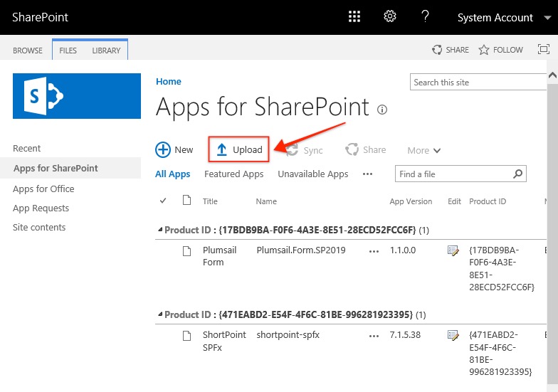Viewport: 558px width, 392px height.
Task: Click version 7.1.5.38 cell
Action: coord(405,334)
